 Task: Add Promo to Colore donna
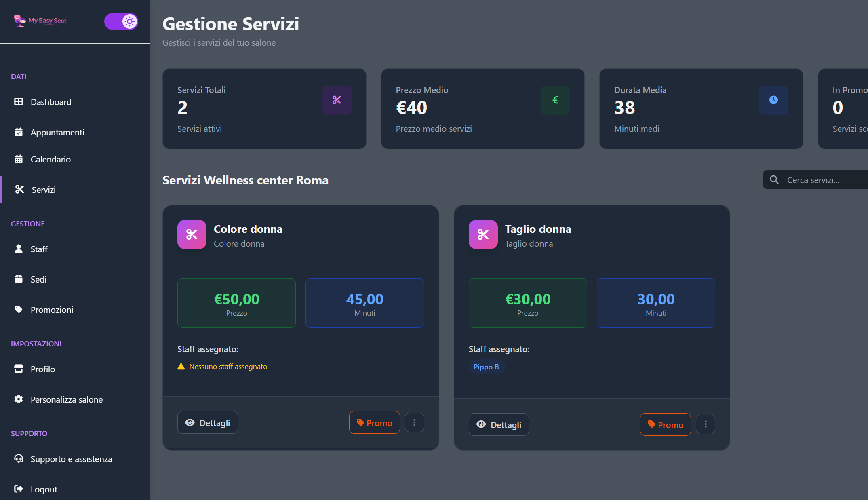[x=375, y=423]
